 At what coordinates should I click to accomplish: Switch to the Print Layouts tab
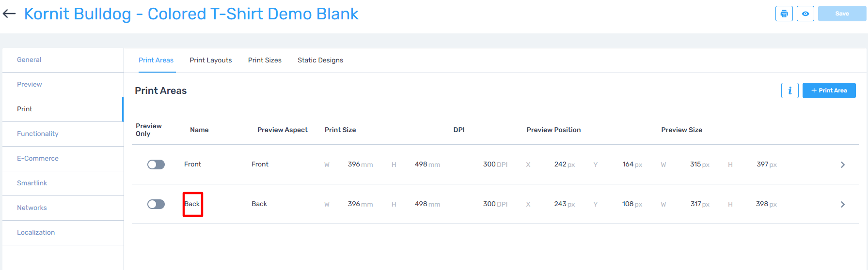pos(210,60)
